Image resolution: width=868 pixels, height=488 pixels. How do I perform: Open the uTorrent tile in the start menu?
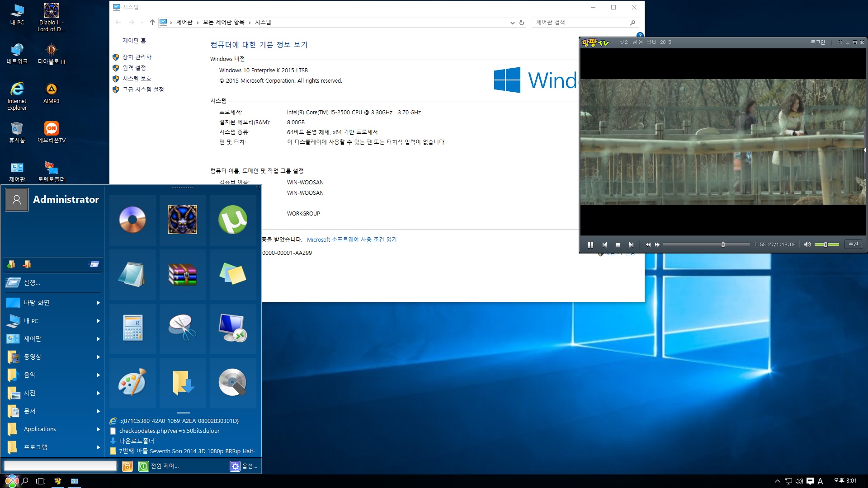point(233,220)
